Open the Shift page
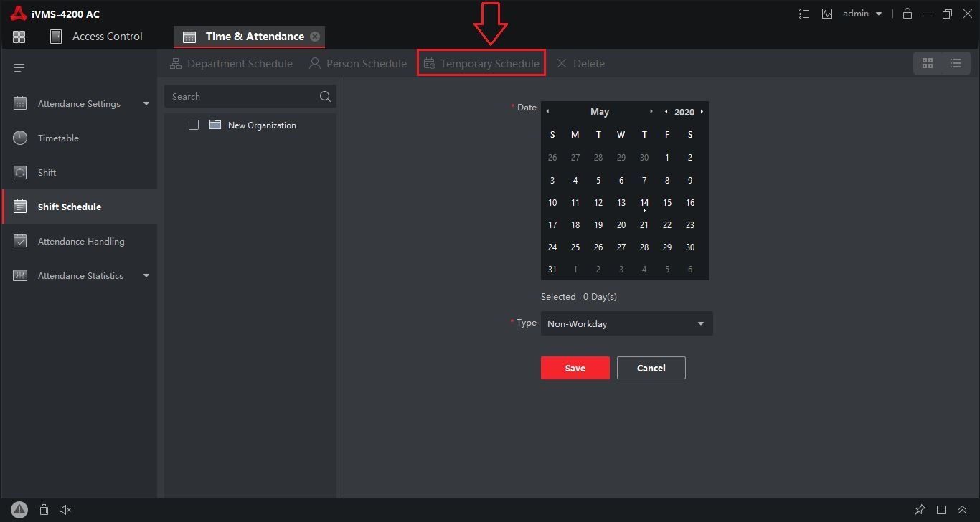 point(79,173)
